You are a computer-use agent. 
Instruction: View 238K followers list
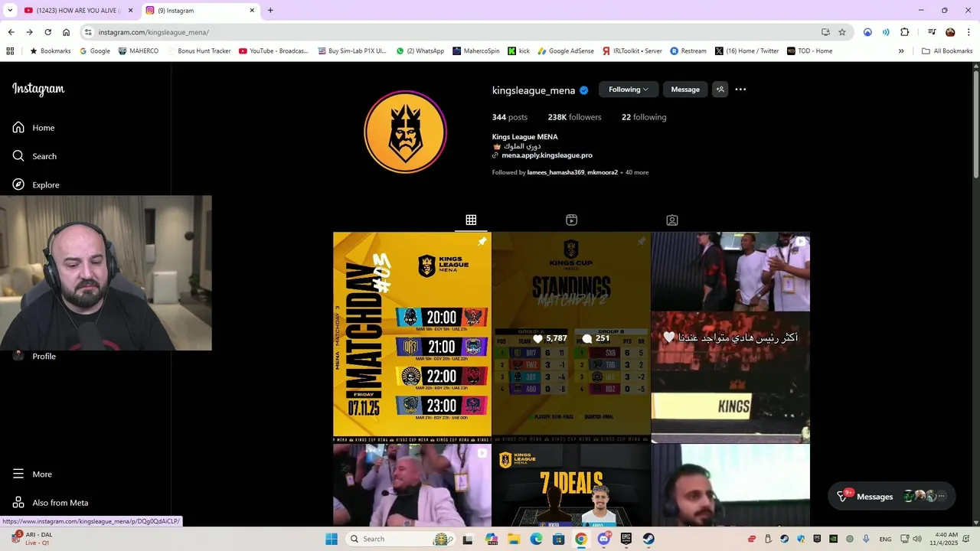pyautogui.click(x=574, y=117)
